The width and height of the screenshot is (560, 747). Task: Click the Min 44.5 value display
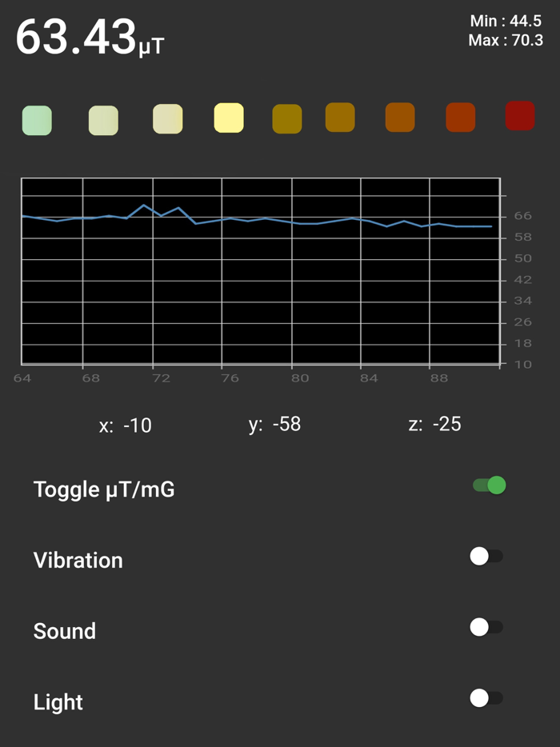coord(504,21)
